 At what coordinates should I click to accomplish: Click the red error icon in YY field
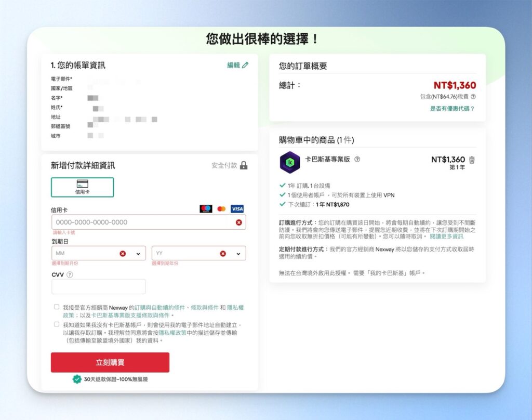223,254
